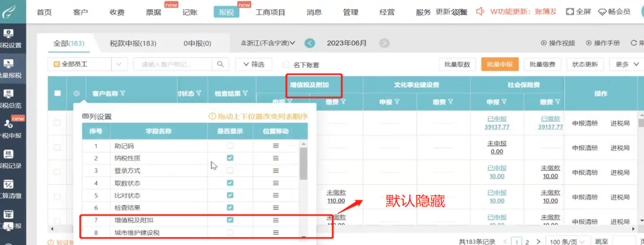Enable display of 助记码 column

tap(230, 146)
